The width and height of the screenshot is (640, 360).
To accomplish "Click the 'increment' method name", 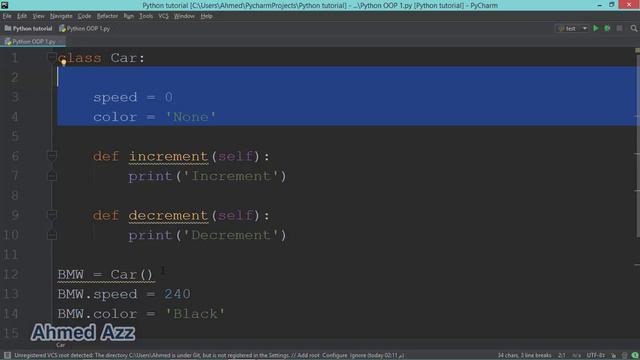I will [x=168, y=156].
